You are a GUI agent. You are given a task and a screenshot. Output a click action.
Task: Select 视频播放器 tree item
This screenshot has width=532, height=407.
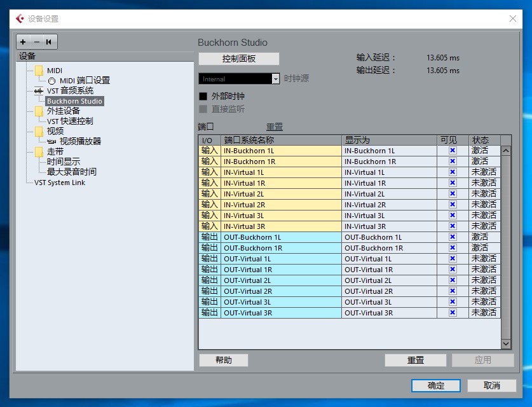(x=81, y=142)
